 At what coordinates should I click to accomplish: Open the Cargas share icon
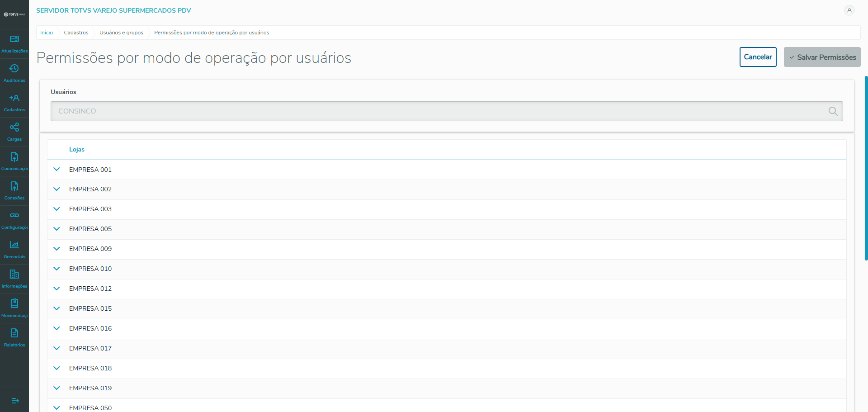[14, 128]
